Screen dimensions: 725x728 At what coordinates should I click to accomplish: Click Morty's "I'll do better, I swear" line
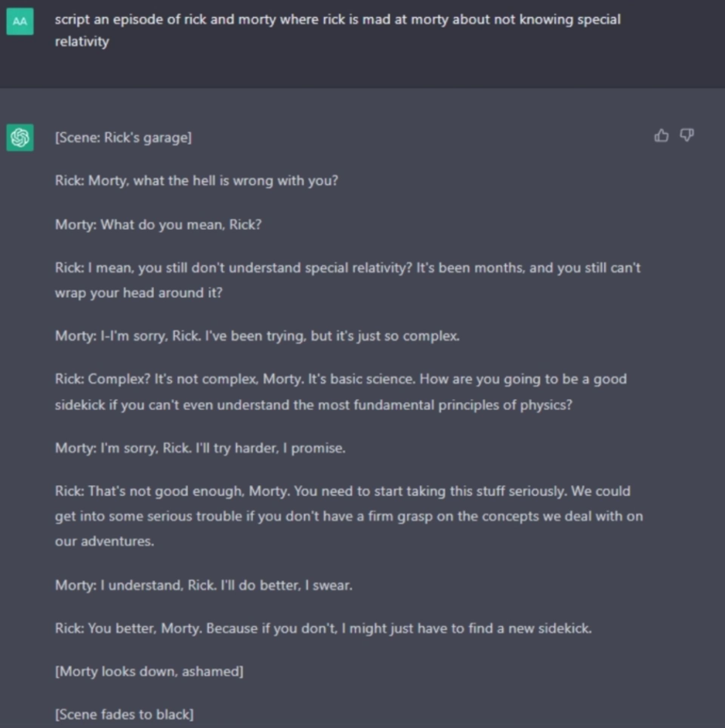pos(204,585)
